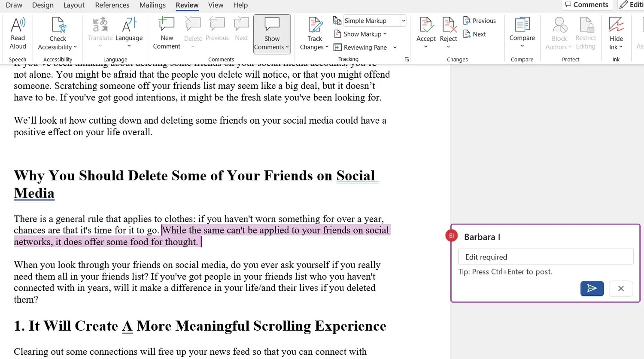The image size is (644, 359).
Task: Open the View tab
Action: click(216, 5)
